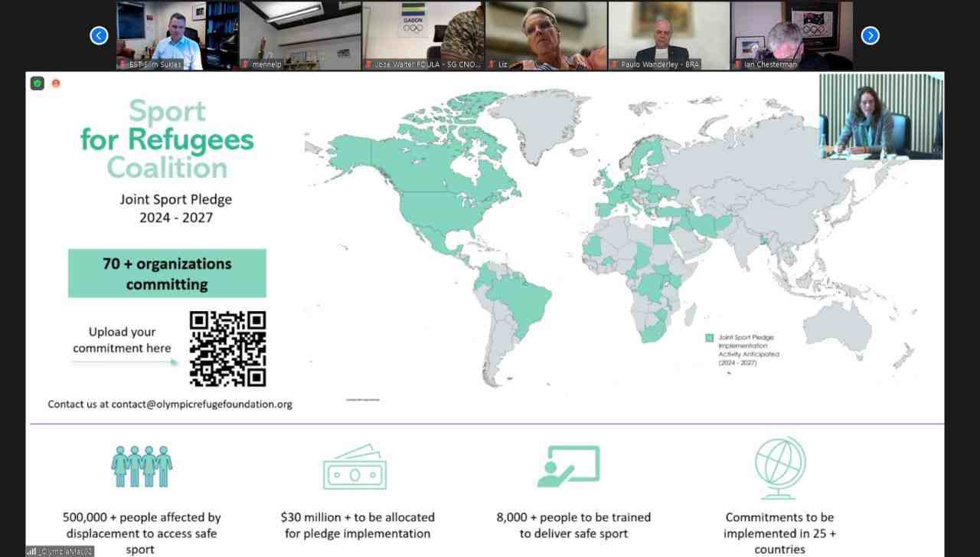Viewport: 980px width, 557px height.
Task: Click the four-people displacement icon
Action: (142, 467)
